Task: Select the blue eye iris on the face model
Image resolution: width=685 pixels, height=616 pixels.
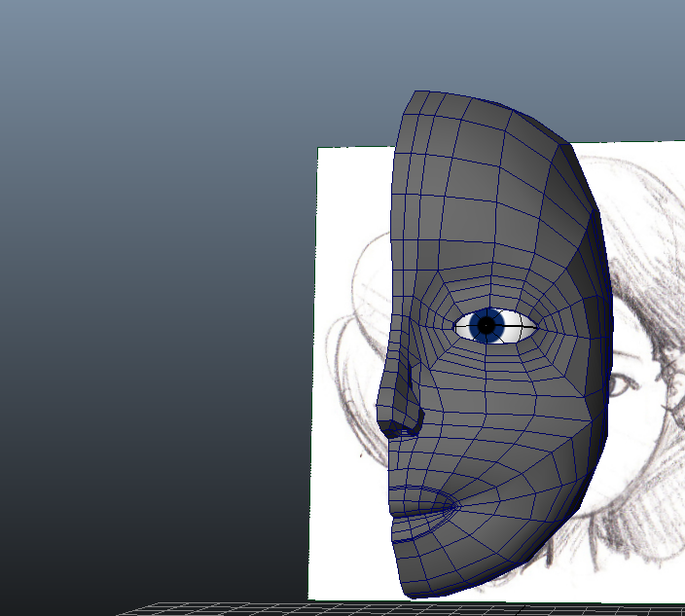Action: (x=487, y=325)
